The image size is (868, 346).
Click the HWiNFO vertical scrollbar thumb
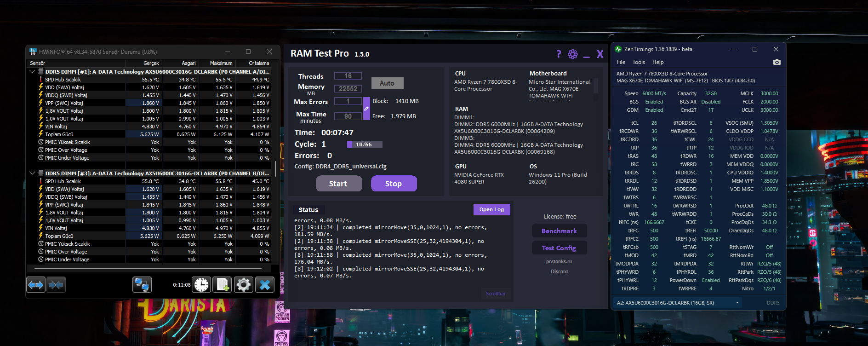(275, 168)
